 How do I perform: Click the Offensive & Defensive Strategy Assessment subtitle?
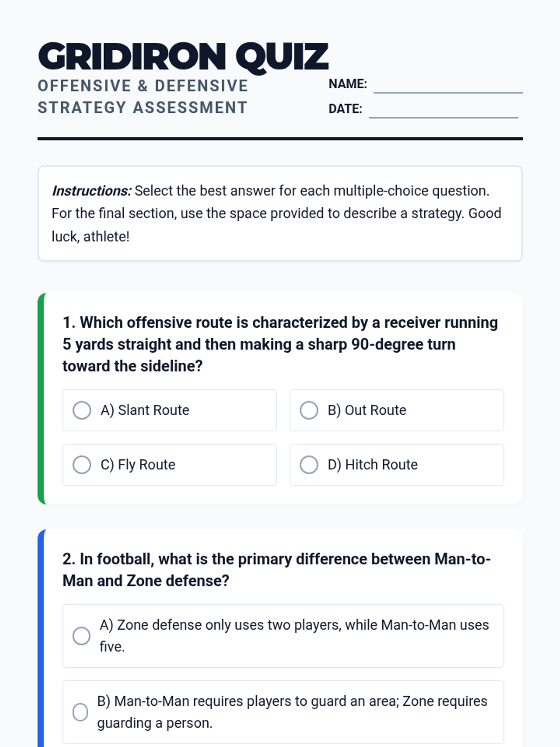(142, 97)
